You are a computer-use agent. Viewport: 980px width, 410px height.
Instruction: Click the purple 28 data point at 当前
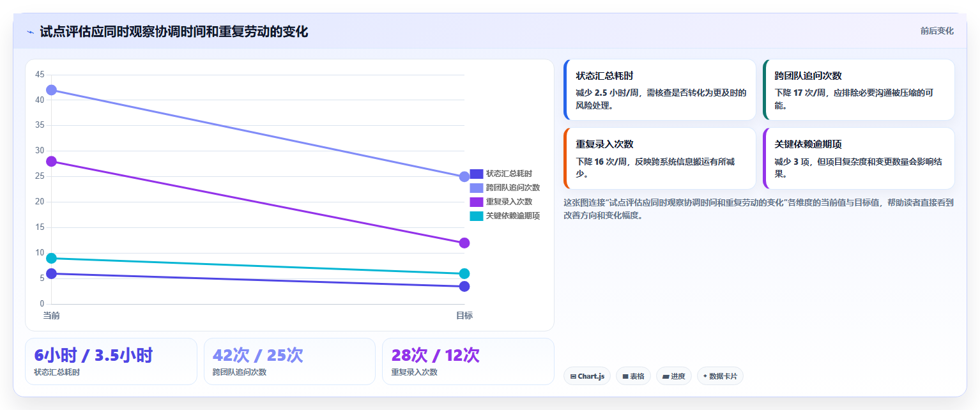tap(51, 162)
